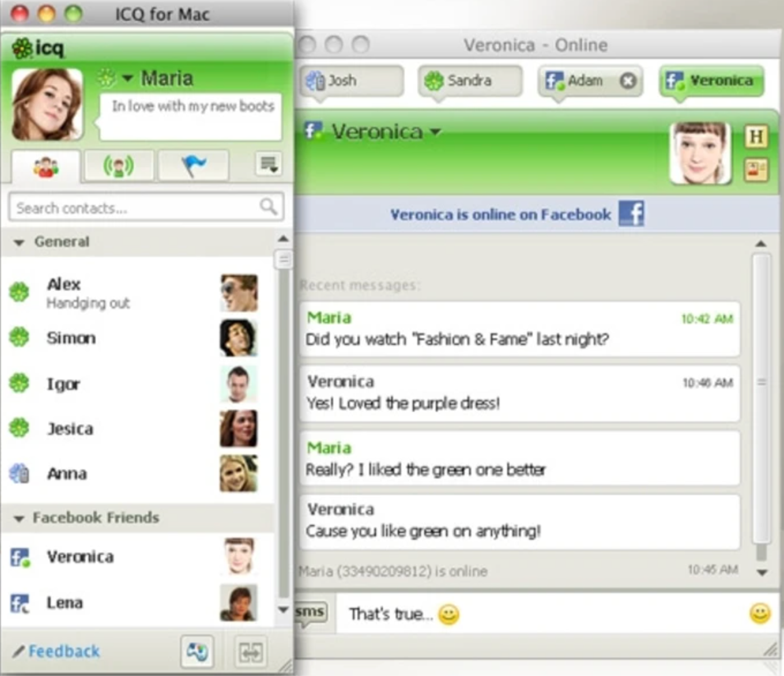
Task: Close the Adam conversation tab
Action: pyautogui.click(x=628, y=81)
